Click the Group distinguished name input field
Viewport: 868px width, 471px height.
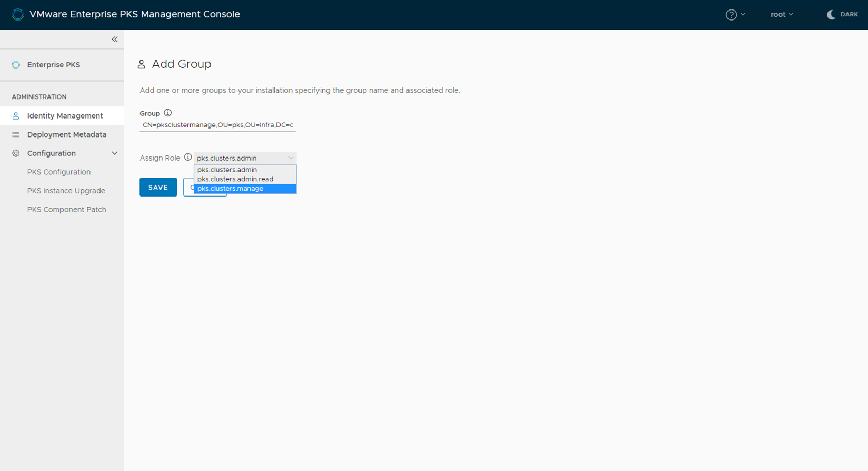tap(217, 125)
